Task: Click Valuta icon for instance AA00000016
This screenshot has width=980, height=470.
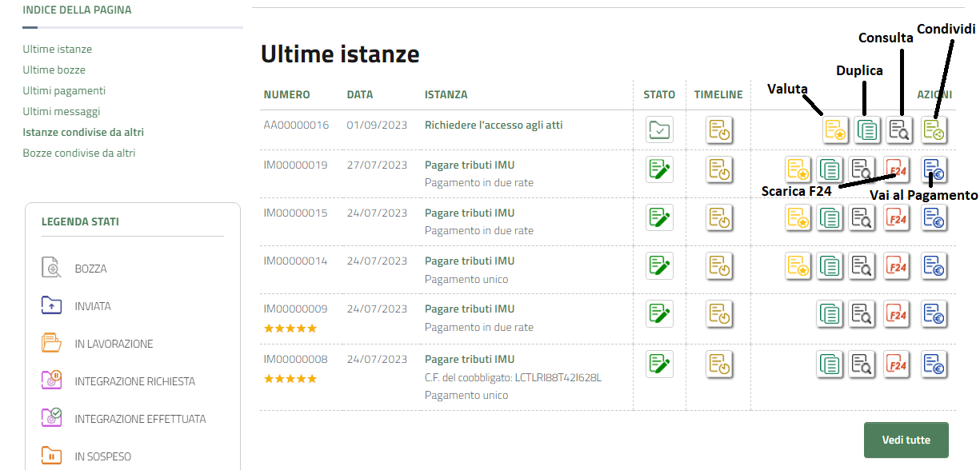Action: [x=836, y=129]
